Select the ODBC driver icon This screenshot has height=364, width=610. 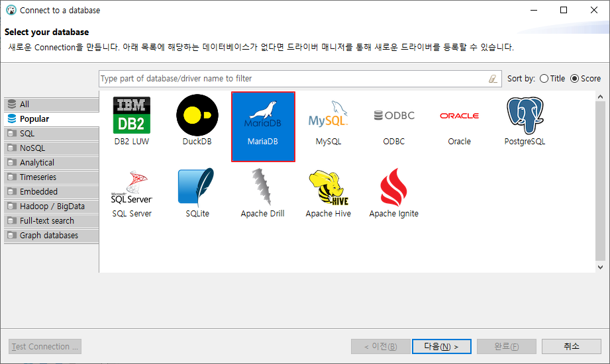[394, 116]
